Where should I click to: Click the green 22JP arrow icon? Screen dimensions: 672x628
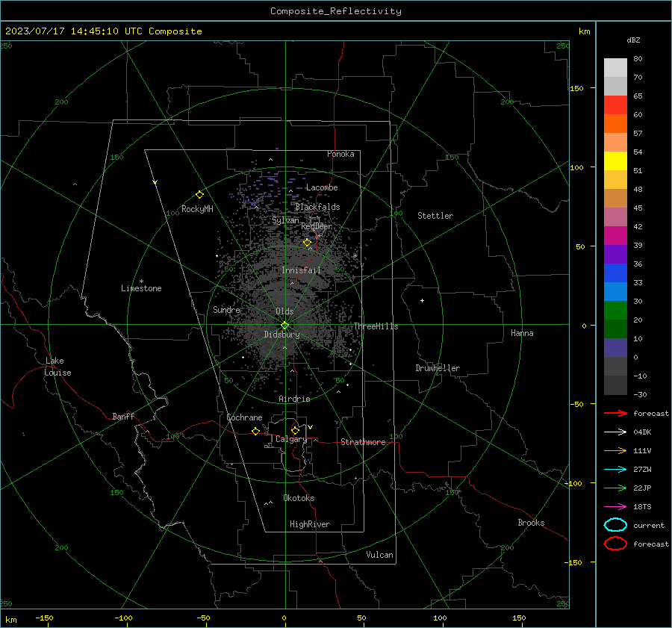(615, 488)
